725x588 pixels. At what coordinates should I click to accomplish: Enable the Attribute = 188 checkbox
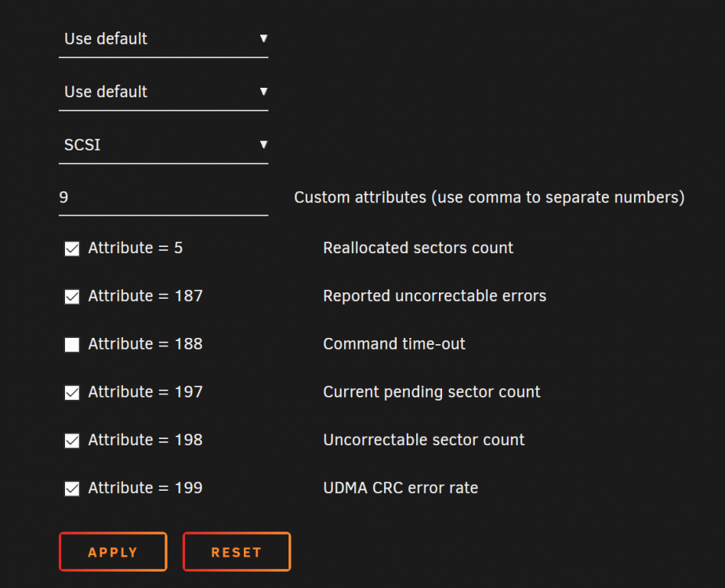tap(71, 345)
